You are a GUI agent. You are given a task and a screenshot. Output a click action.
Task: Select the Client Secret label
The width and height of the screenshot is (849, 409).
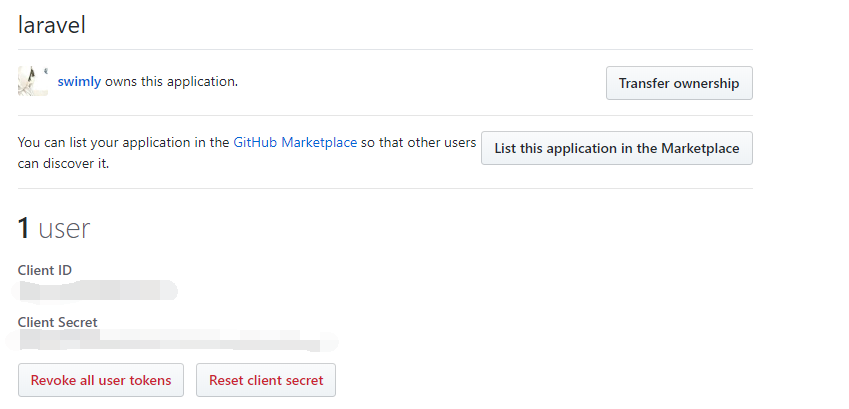pyautogui.click(x=58, y=322)
